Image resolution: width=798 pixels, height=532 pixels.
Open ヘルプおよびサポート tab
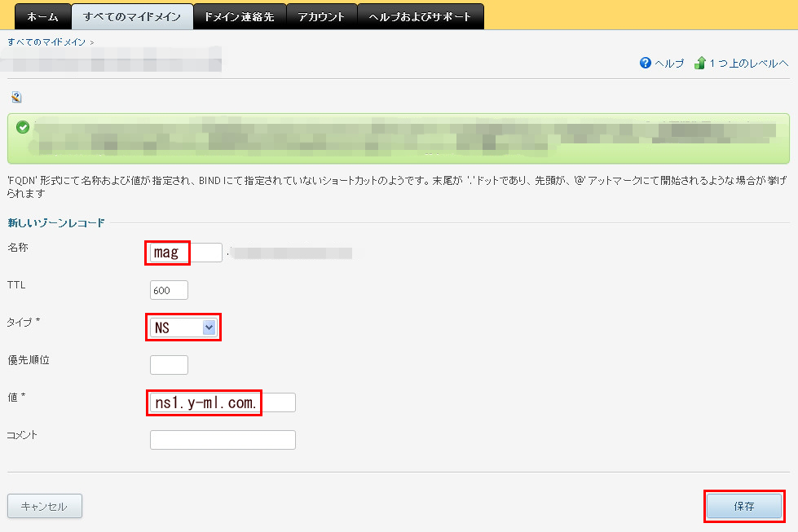[x=421, y=17]
